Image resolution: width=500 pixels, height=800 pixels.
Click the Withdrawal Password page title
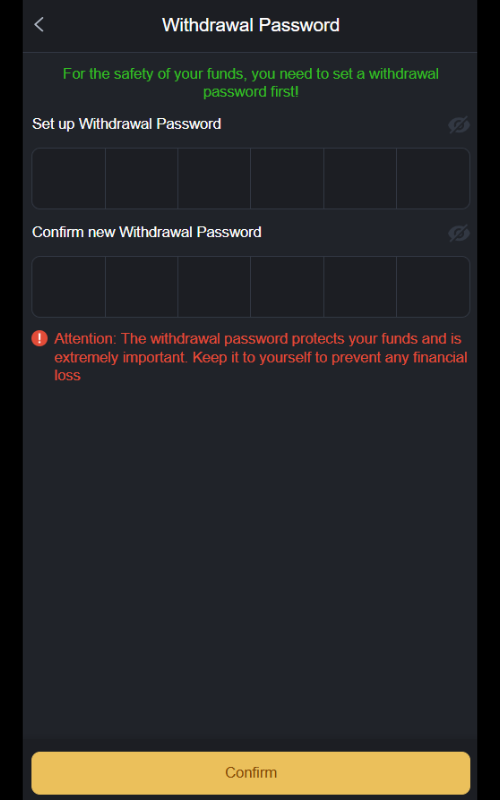251,25
